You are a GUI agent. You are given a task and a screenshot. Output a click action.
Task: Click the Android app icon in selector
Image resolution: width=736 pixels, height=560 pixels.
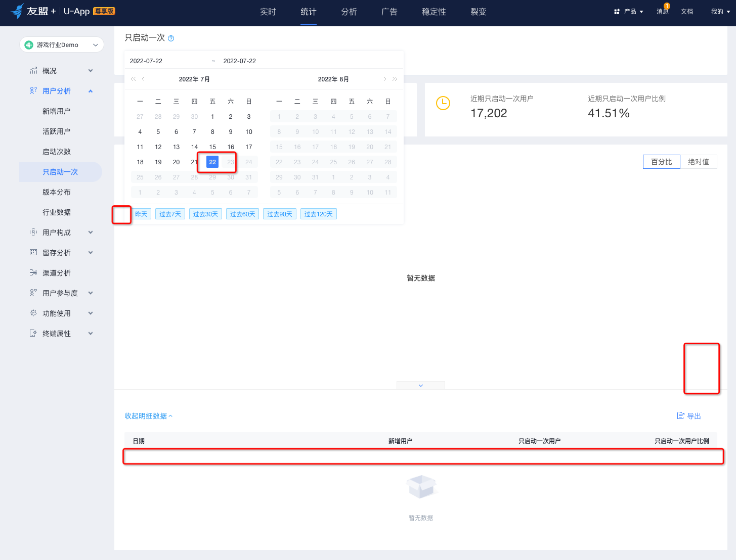coord(29,45)
